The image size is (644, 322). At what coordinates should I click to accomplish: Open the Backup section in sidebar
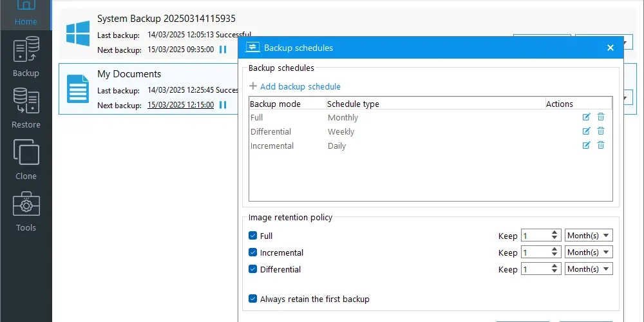pyautogui.click(x=26, y=57)
